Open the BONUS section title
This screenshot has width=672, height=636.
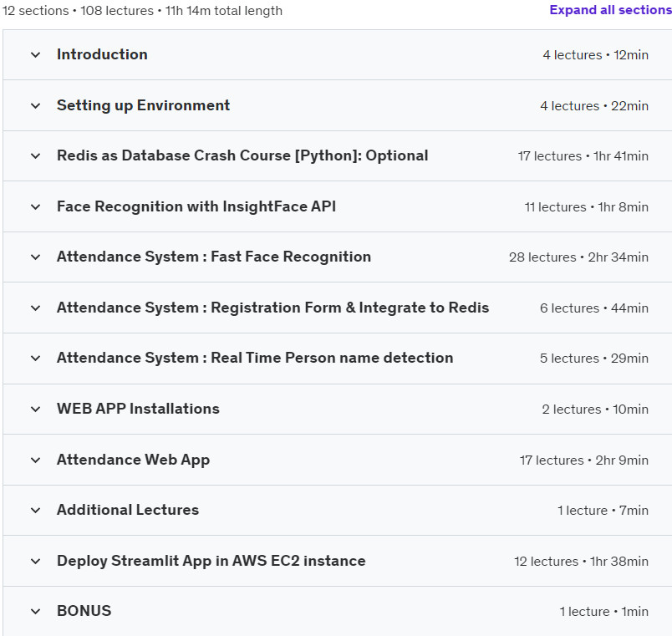point(84,611)
